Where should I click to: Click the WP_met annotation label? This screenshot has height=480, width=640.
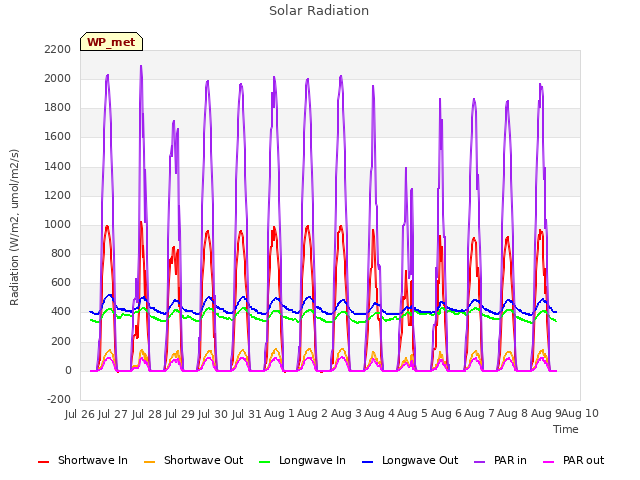click(111, 42)
